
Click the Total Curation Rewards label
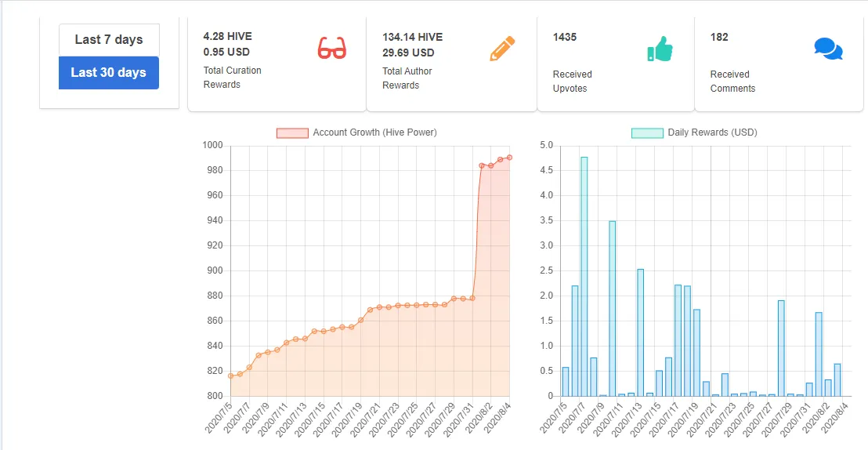pyautogui.click(x=233, y=78)
